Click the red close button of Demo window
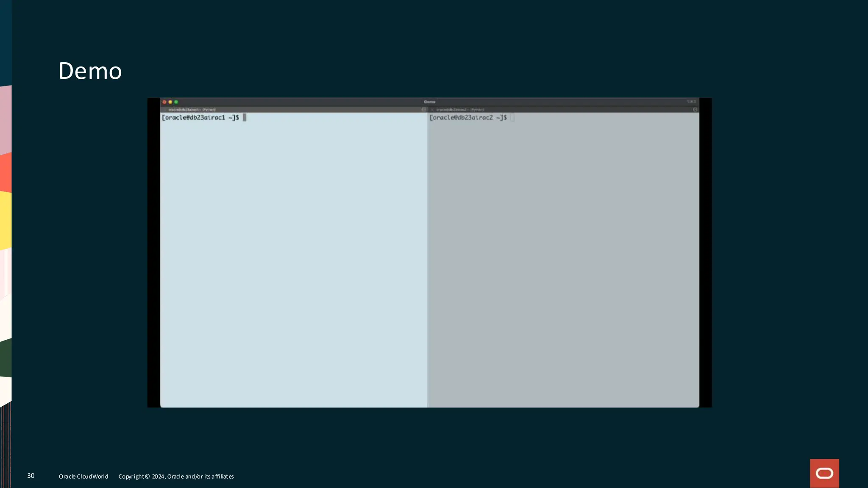Screen dimensions: 868x488 click(164, 102)
